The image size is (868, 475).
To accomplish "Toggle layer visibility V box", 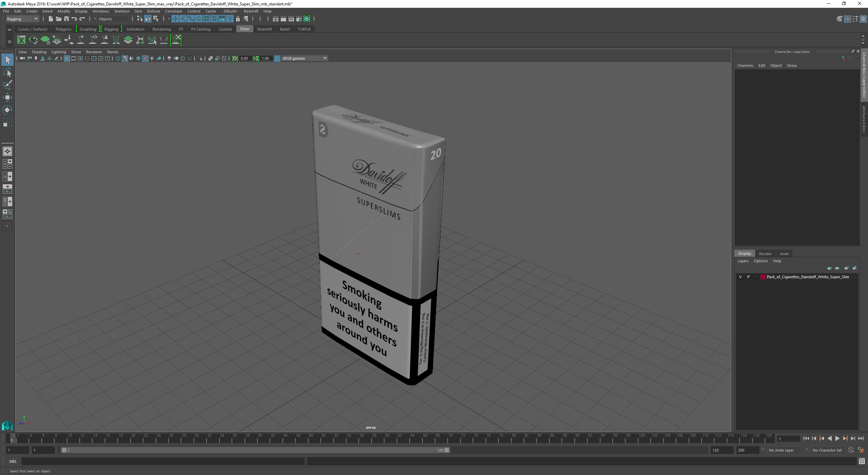I will pyautogui.click(x=740, y=277).
